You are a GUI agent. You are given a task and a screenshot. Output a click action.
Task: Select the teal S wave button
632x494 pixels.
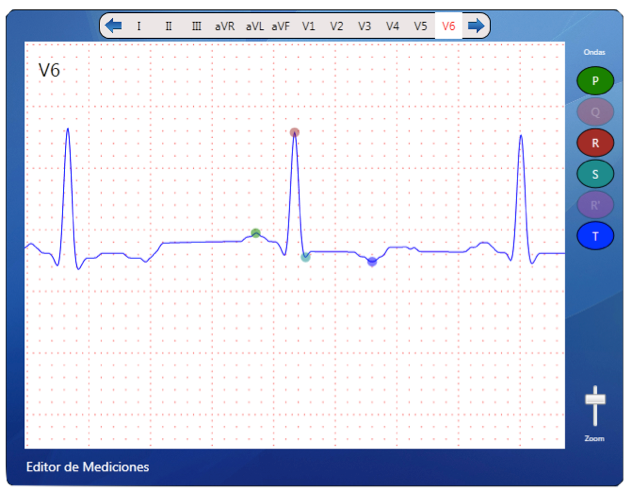(x=595, y=174)
